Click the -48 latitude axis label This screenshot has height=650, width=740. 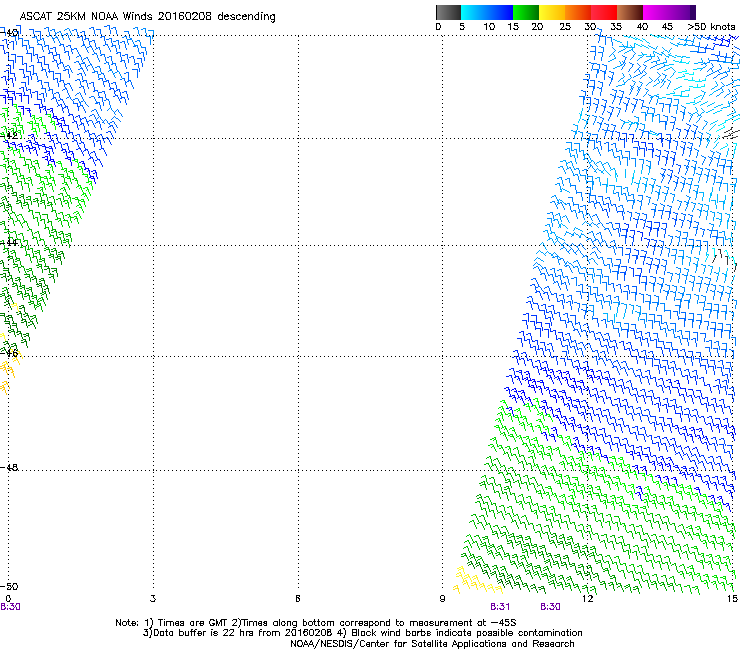[9, 467]
